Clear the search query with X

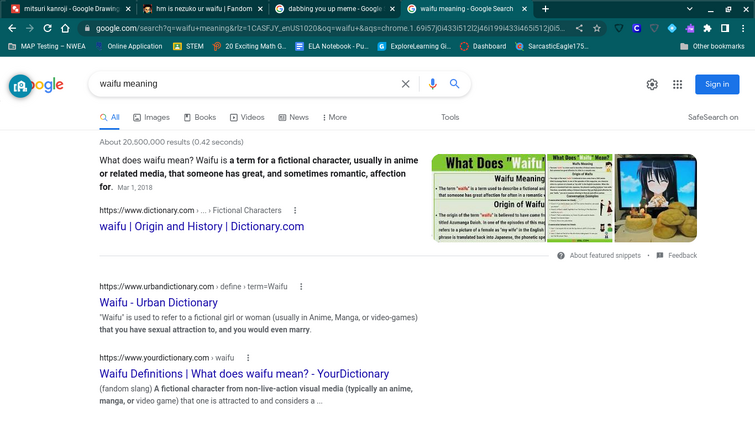tap(405, 84)
